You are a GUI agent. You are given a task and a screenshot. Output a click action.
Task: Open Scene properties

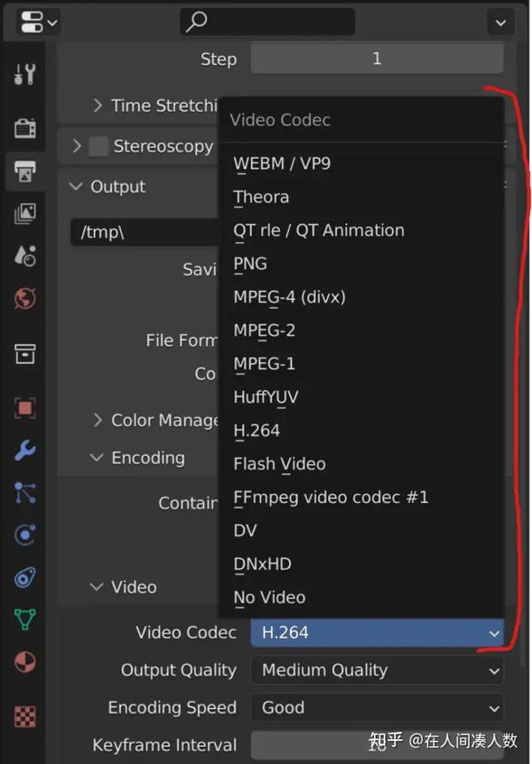pyautogui.click(x=26, y=255)
